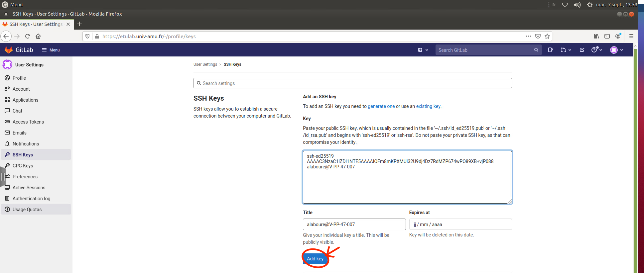Select SSH Keys in sidebar
Image resolution: width=644 pixels, height=273 pixels.
coord(36,155)
